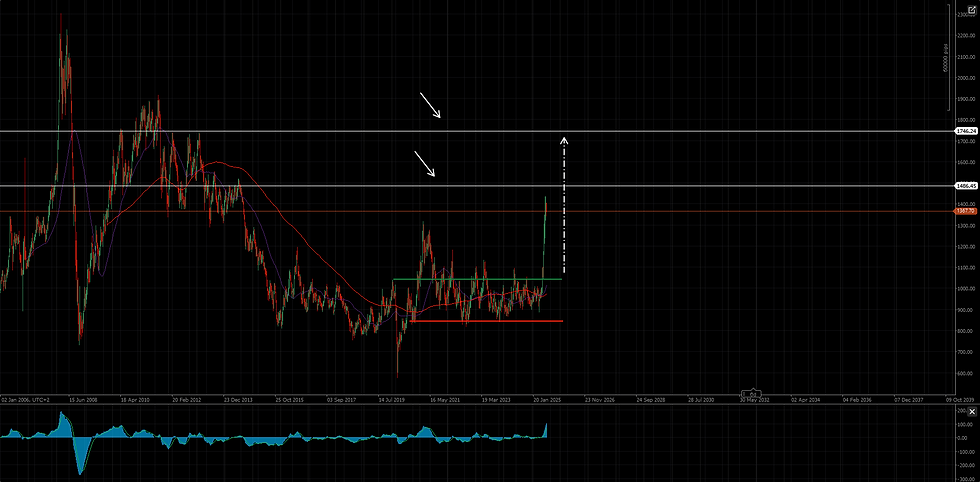Click the 02 Apr 2034 date label
Viewport: 980px width, 482px height.
[805, 398]
